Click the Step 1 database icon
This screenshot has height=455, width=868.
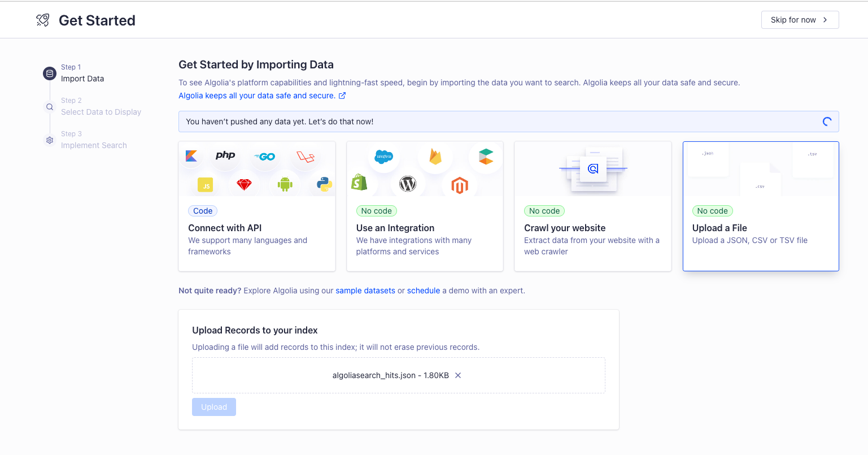50,73
